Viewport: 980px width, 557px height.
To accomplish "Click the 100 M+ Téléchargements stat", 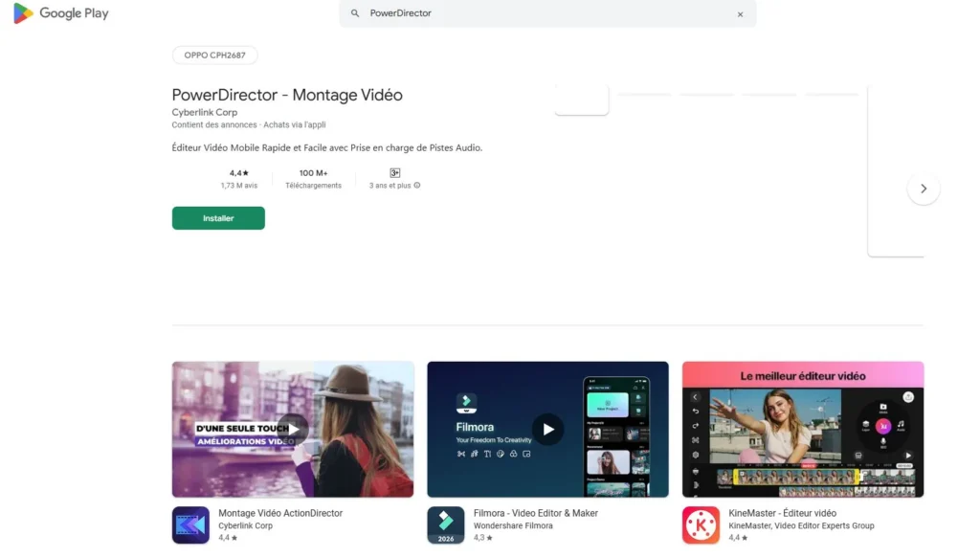I will [313, 179].
